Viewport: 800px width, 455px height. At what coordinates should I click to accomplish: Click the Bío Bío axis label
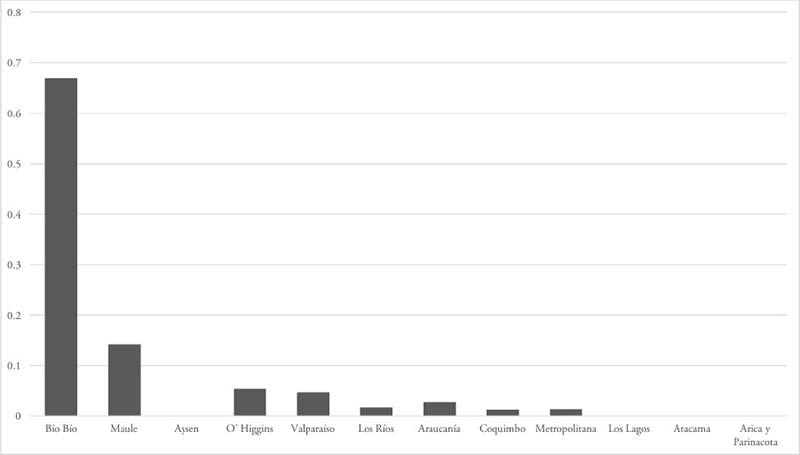coord(61,430)
